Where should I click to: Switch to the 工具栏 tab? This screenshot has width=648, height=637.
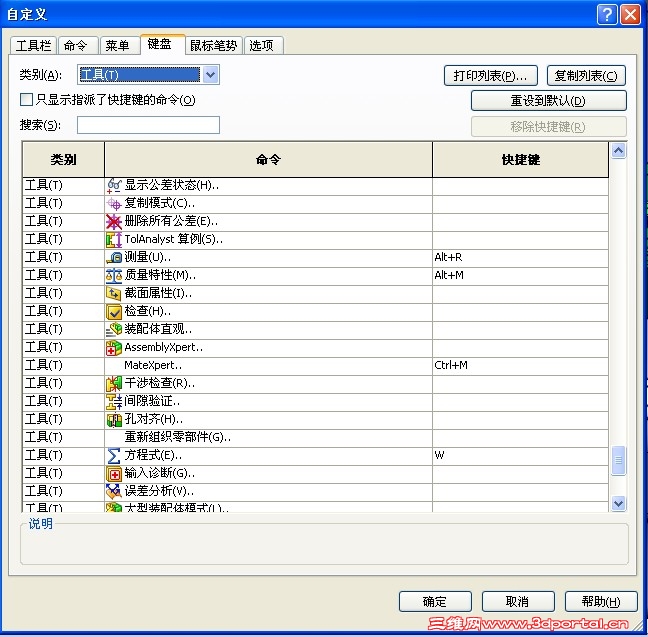pos(33,45)
